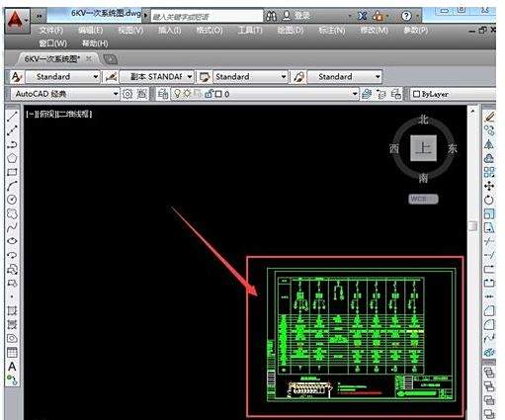The image size is (505, 420).
Task: Open the Table insert tool
Action: (12, 353)
